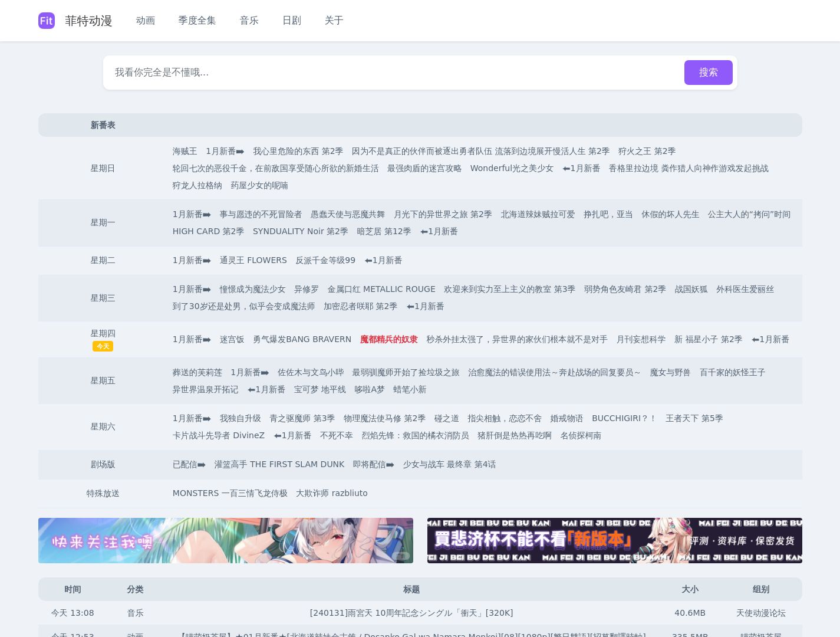Screen dimensions: 840x637
Task: Open 反派千金等级99
Action: 325,261
